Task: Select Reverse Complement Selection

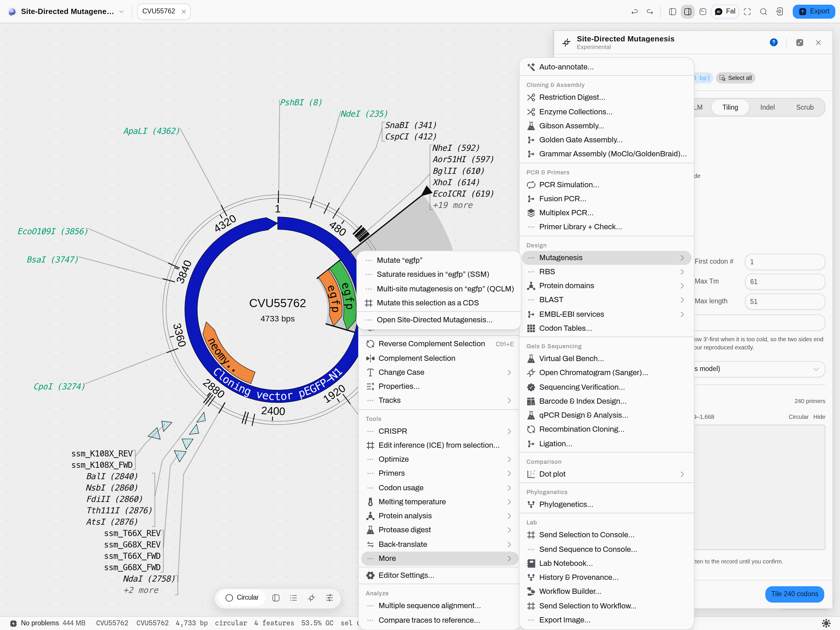Action: point(439,344)
